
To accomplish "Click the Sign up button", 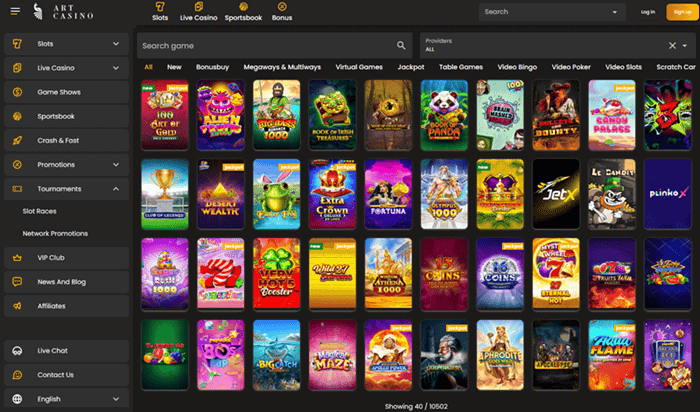I will (x=682, y=12).
